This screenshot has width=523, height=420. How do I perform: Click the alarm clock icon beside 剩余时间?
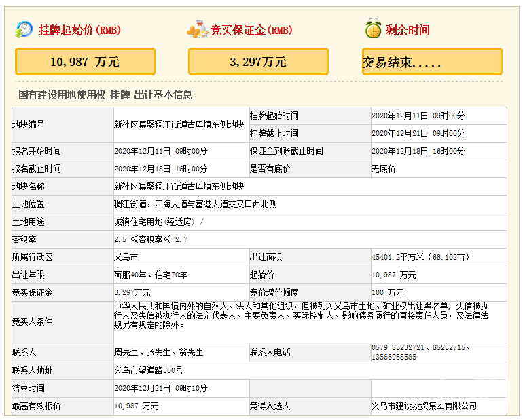click(372, 29)
